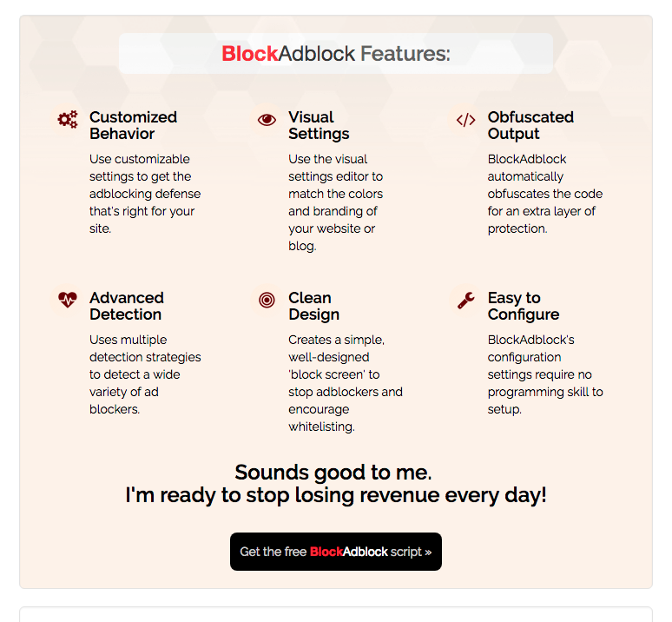The height and width of the screenshot is (622, 672).
Task: Click the eye icon next to Visual Settings
Action: tap(267, 120)
